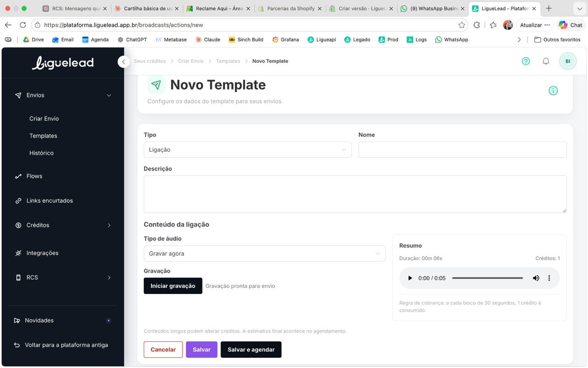Viewport: 588px width, 368px height.
Task: Open the notifications bell
Action: pyautogui.click(x=546, y=61)
